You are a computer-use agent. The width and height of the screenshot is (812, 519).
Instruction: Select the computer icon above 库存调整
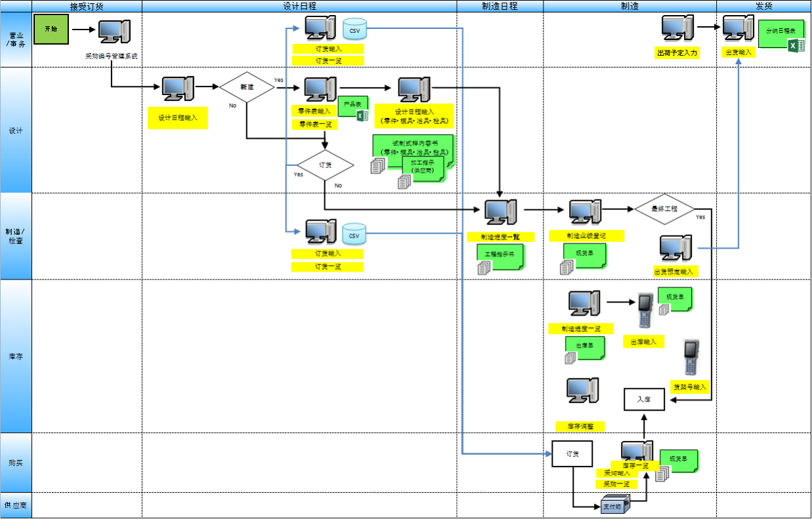(x=582, y=390)
